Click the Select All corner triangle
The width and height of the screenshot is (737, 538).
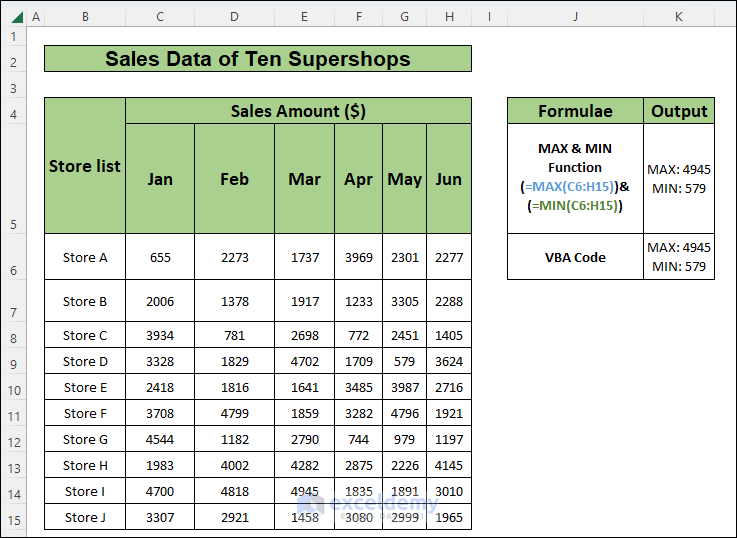pos(13,17)
